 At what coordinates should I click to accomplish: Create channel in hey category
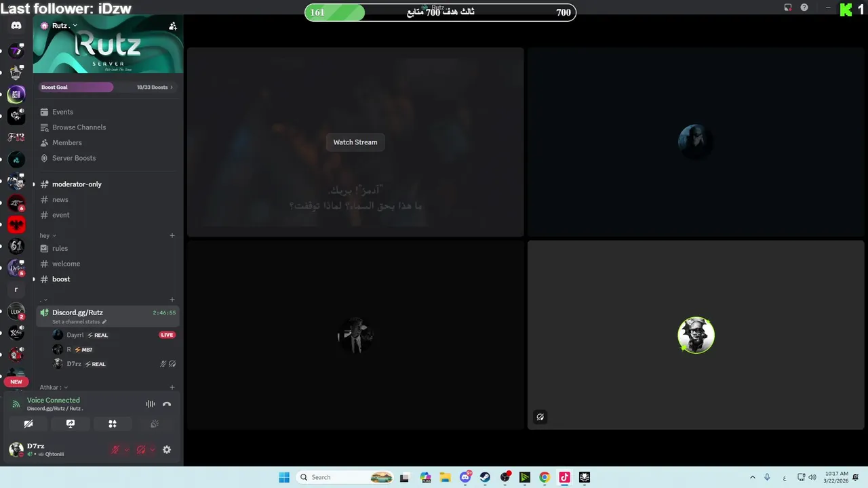pos(172,235)
